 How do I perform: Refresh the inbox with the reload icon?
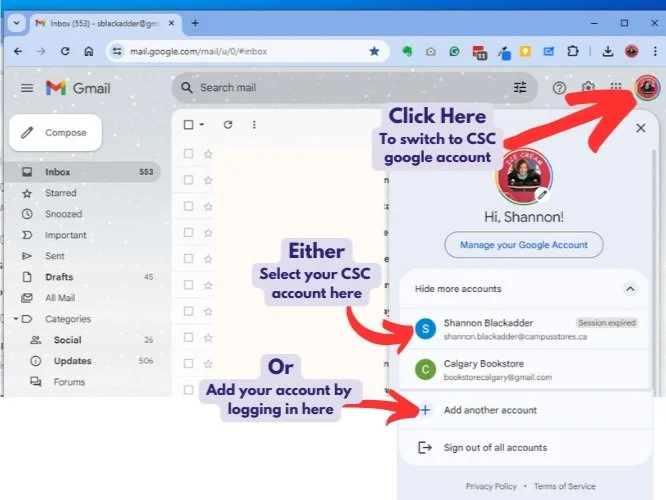(228, 124)
